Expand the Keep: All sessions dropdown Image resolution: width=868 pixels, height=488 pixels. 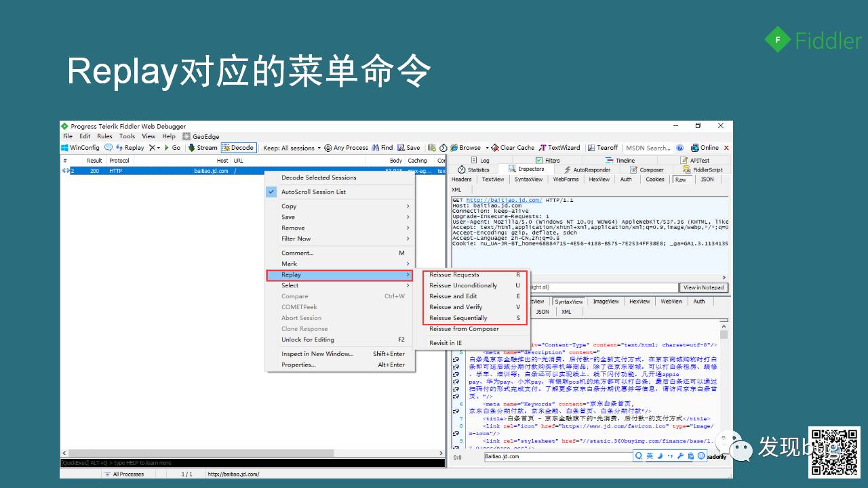291,147
